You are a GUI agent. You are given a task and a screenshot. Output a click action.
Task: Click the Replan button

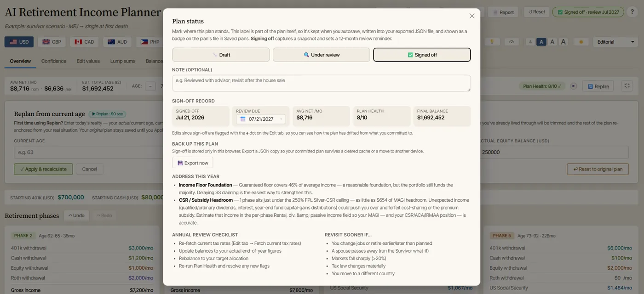[x=598, y=86]
